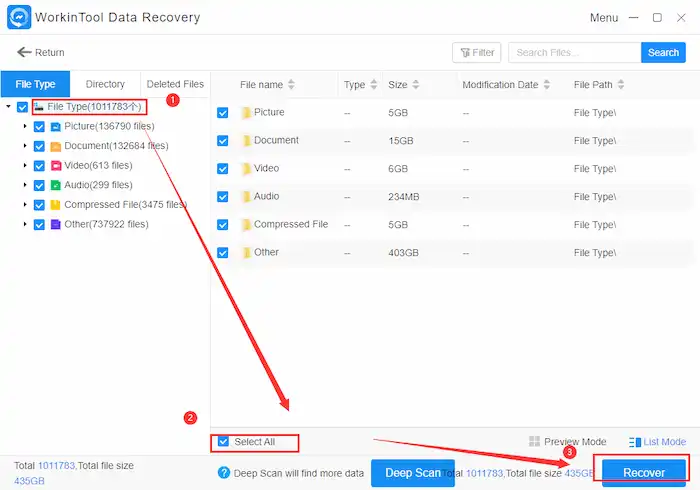This screenshot has height=490, width=700.
Task: Uncheck the Other 403GB row checkbox
Action: 223,253
